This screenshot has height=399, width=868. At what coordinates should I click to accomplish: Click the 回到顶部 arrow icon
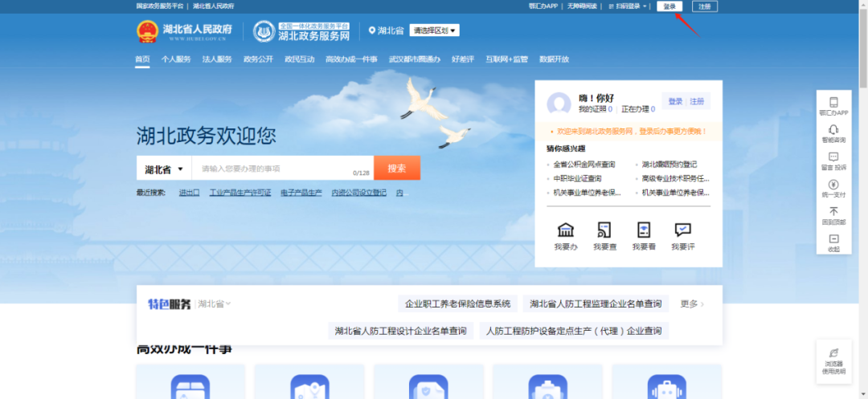pyautogui.click(x=833, y=212)
